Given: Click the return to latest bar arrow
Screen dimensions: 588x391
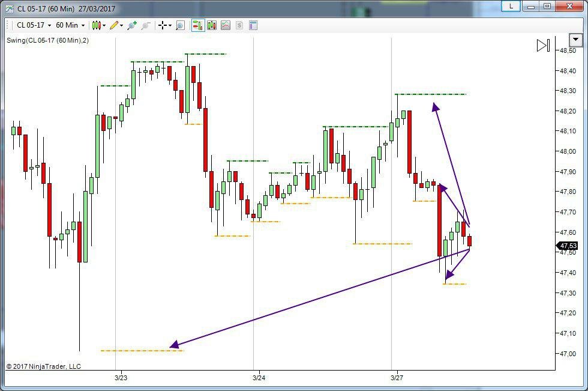Looking at the screenshot, I should tap(543, 46).
